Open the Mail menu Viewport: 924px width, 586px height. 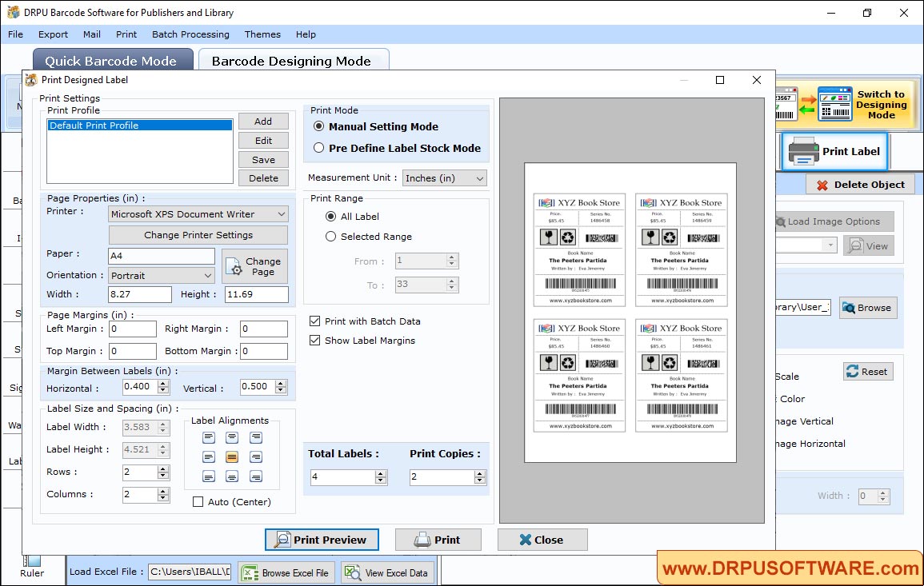coord(91,34)
